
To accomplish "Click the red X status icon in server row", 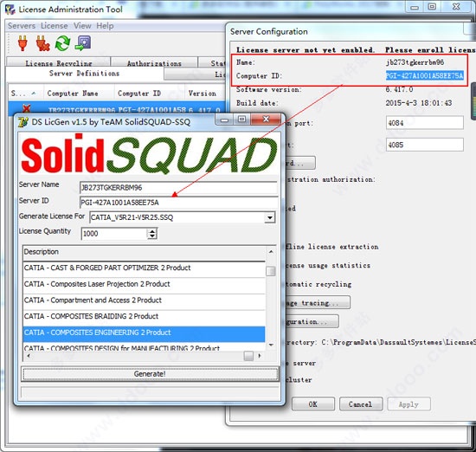I will click(27, 109).
